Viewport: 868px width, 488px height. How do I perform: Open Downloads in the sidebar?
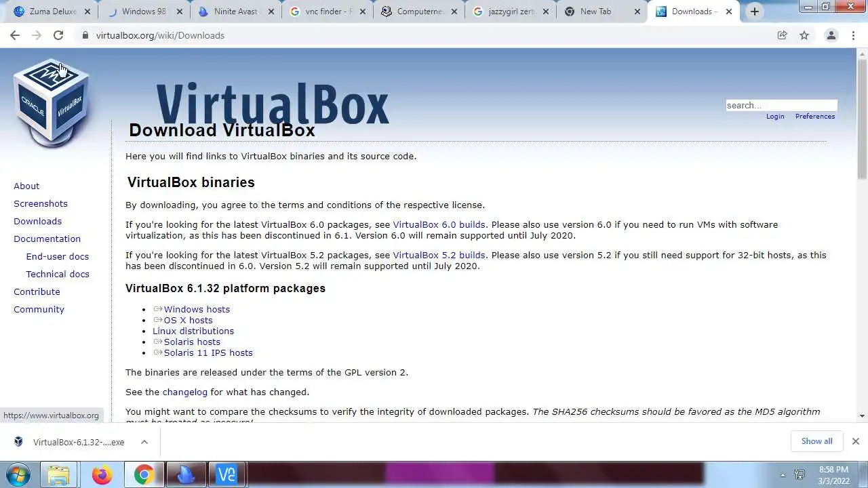click(x=37, y=221)
